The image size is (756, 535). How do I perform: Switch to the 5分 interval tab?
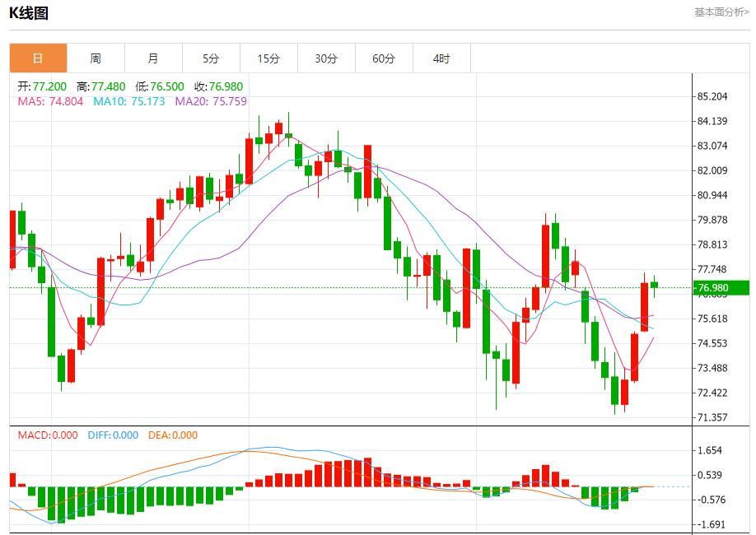211,58
